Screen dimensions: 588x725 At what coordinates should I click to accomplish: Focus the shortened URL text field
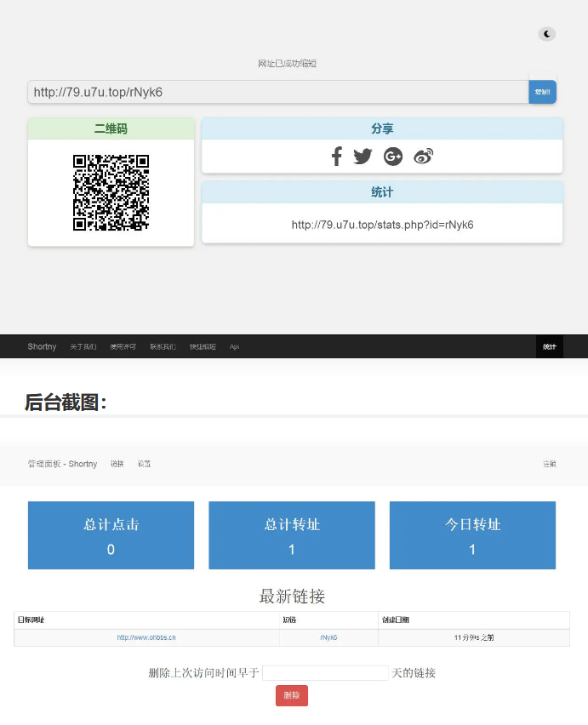pyautogui.click(x=277, y=92)
